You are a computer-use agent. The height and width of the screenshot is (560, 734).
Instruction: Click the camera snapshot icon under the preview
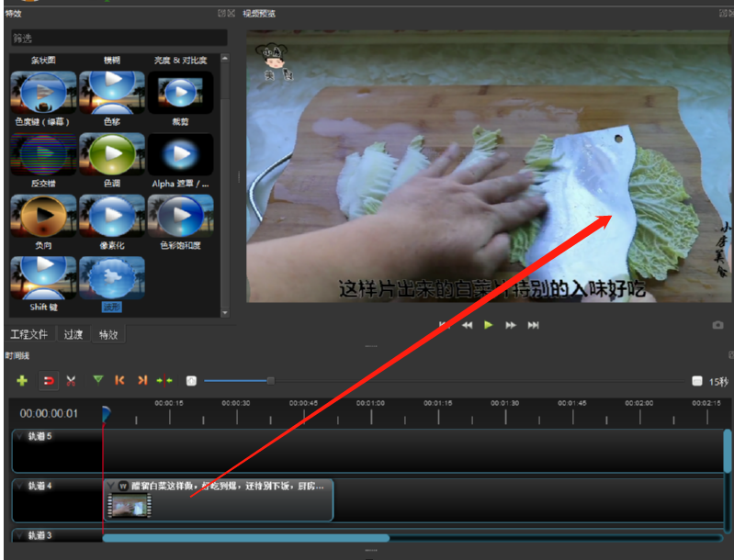tap(717, 325)
